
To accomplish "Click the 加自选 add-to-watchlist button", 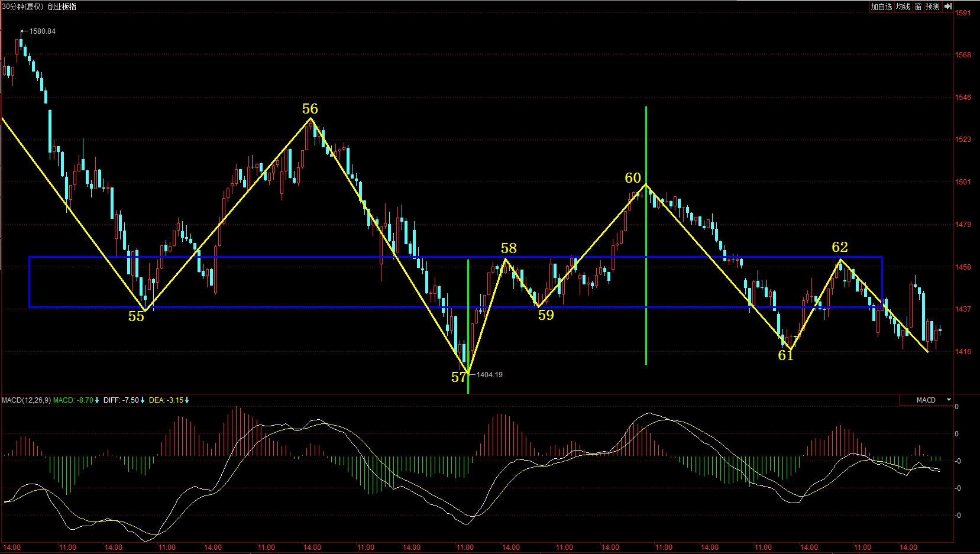I will 881,7.
